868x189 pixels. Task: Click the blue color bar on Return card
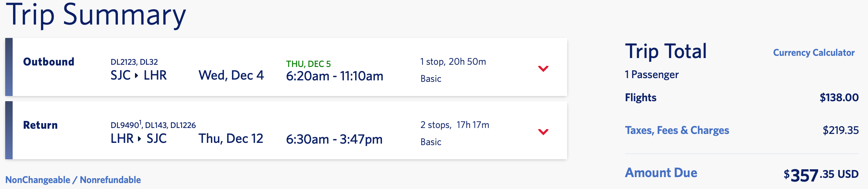(x=9, y=130)
